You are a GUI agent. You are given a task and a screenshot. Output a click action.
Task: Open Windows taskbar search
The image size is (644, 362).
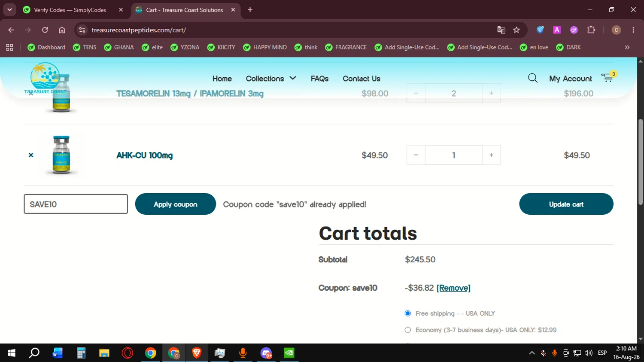coord(34,353)
